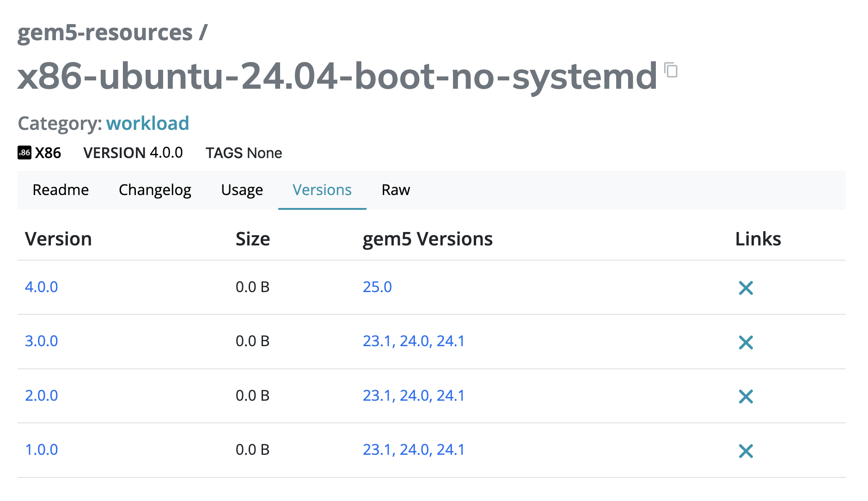The width and height of the screenshot is (868, 501).
Task: Click gem5 version 25.0 link
Action: (x=377, y=287)
